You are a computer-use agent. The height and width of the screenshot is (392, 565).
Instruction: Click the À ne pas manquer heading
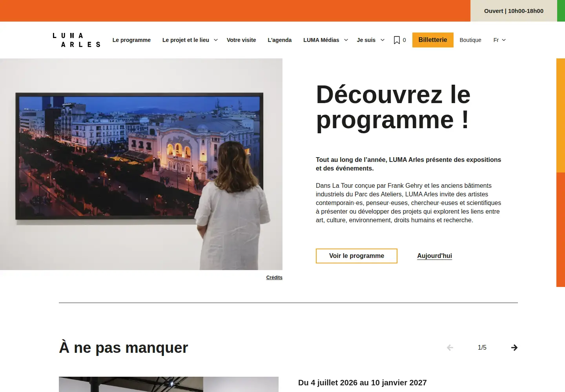pyautogui.click(x=124, y=348)
